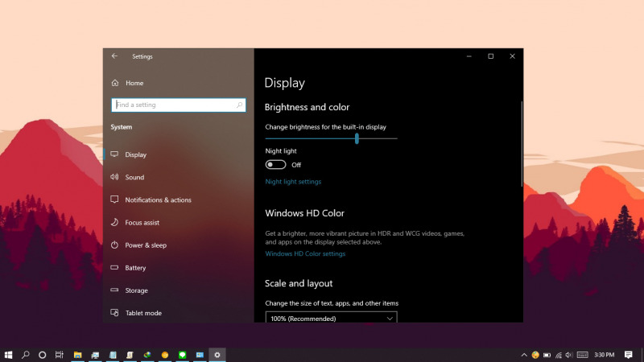Open the Action Center notification icon
Screen dimensions: 644x362
(x=629, y=354)
